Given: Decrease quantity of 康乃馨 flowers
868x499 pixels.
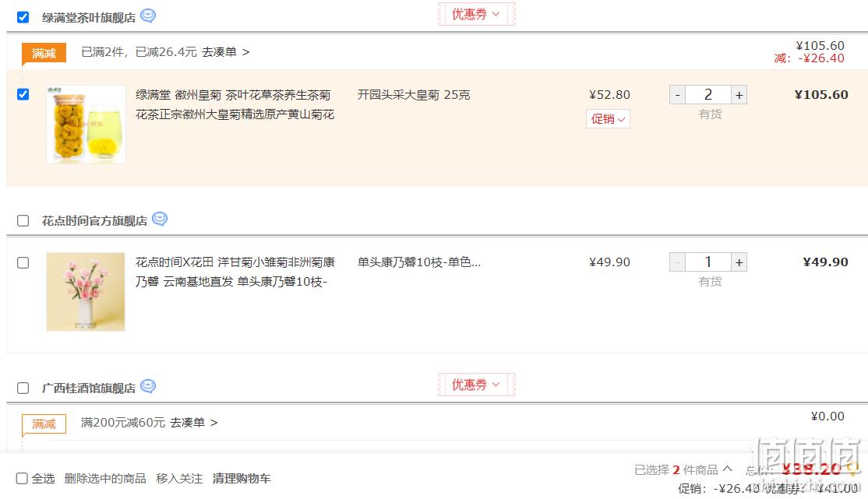Looking at the screenshot, I should (678, 262).
